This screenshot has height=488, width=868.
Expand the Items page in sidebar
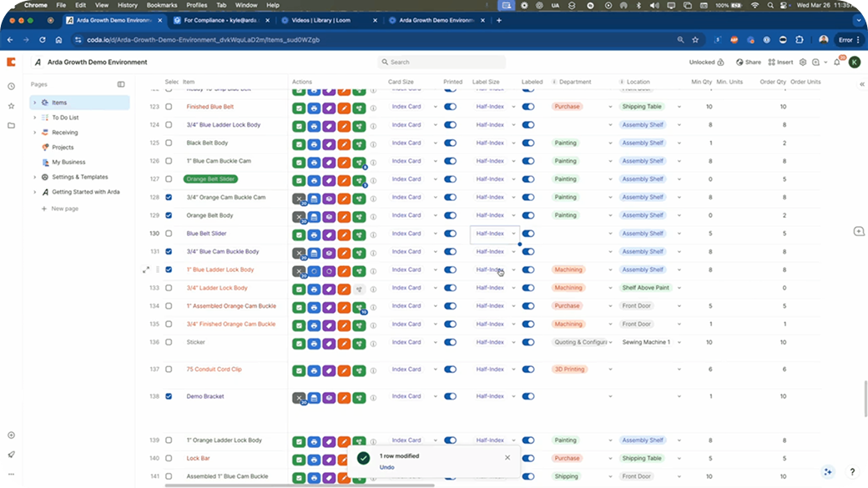coord(34,103)
